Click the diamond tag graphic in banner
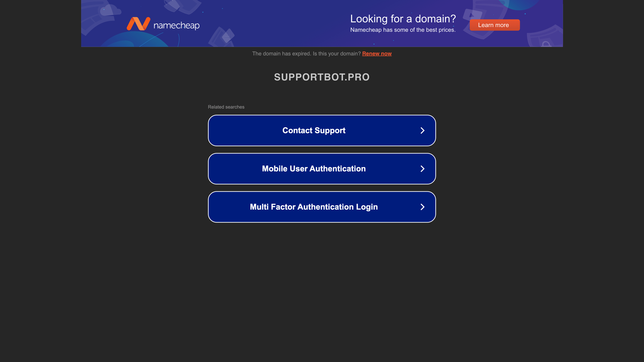Screen dimensions: 644x362 tap(228, 35)
